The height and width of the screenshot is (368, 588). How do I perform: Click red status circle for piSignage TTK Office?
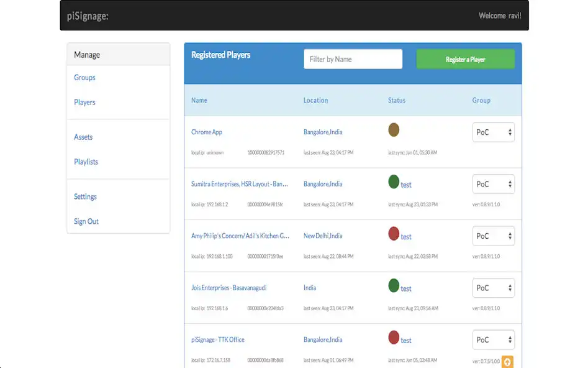tap(394, 338)
